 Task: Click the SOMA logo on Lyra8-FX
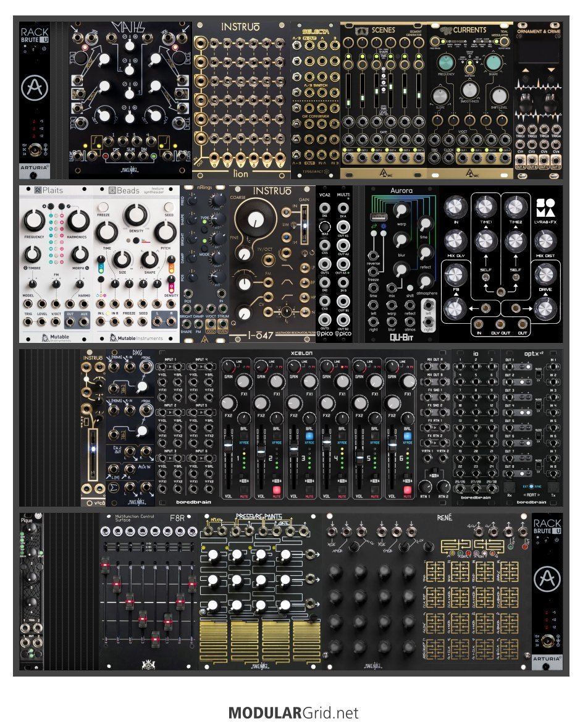pos(545,208)
